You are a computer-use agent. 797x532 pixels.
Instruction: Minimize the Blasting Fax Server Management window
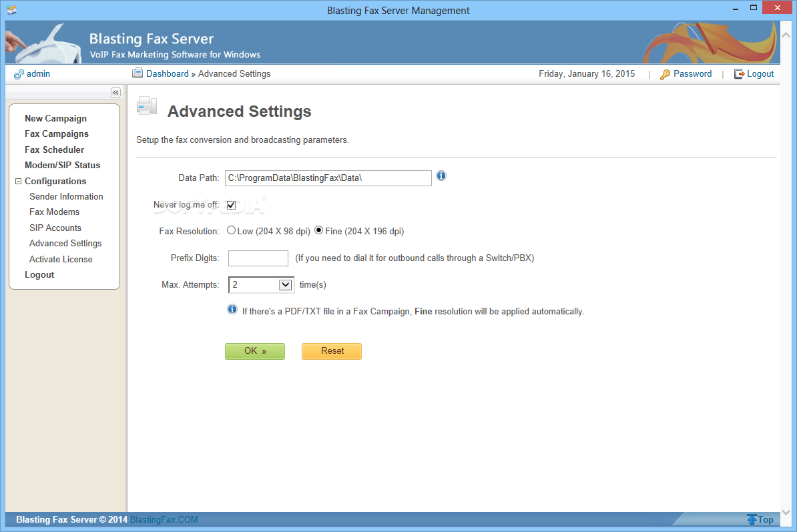pyautogui.click(x=736, y=9)
